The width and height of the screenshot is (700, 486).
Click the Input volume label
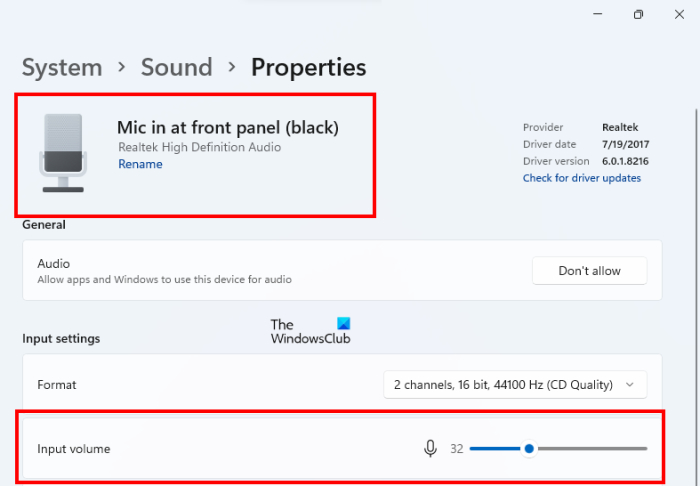pyautogui.click(x=74, y=449)
